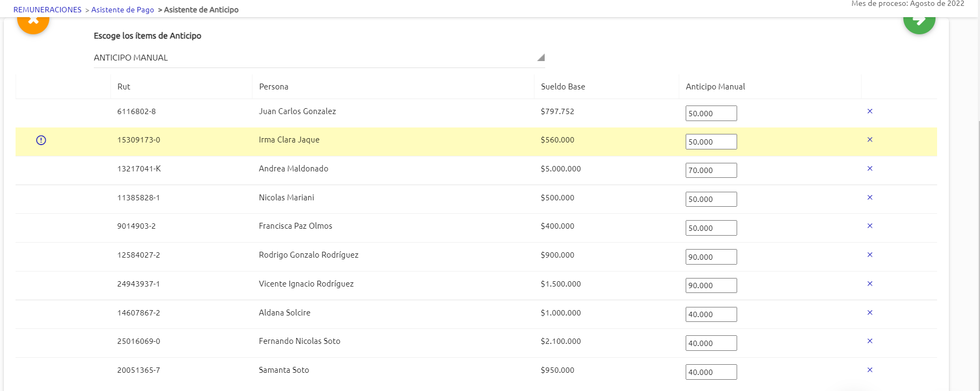Select Rut 9014903-2 cell
The image size is (980, 391).
click(136, 226)
